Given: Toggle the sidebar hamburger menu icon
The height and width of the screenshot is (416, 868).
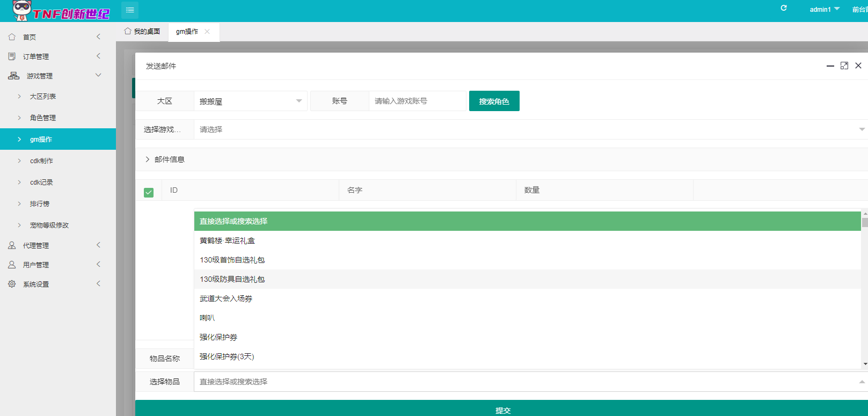Looking at the screenshot, I should 130,10.
